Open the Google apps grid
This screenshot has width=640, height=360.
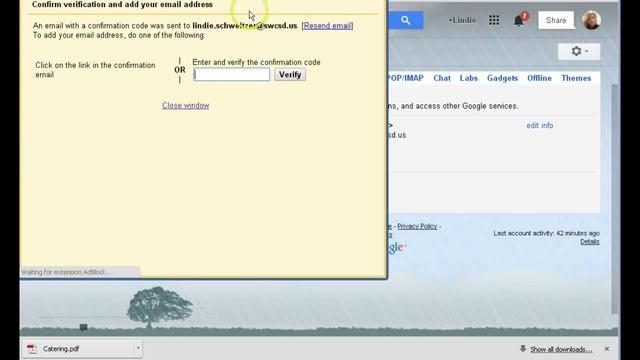[x=494, y=20]
